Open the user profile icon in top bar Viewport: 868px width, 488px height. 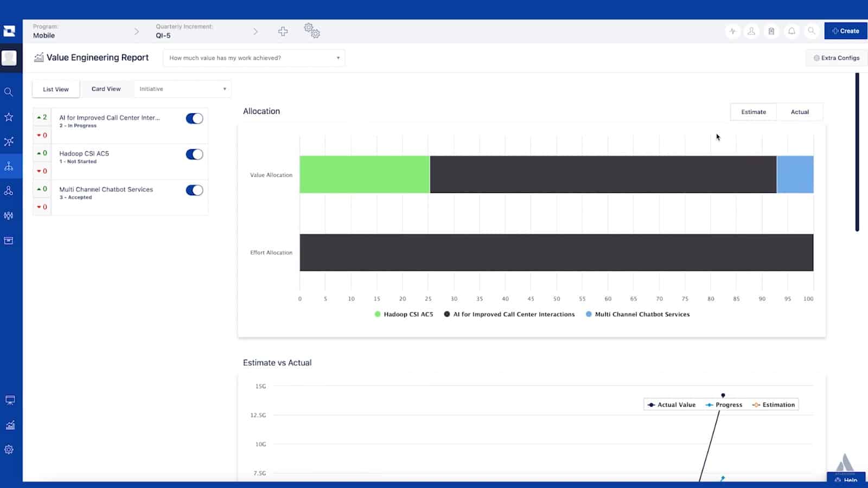[751, 31]
